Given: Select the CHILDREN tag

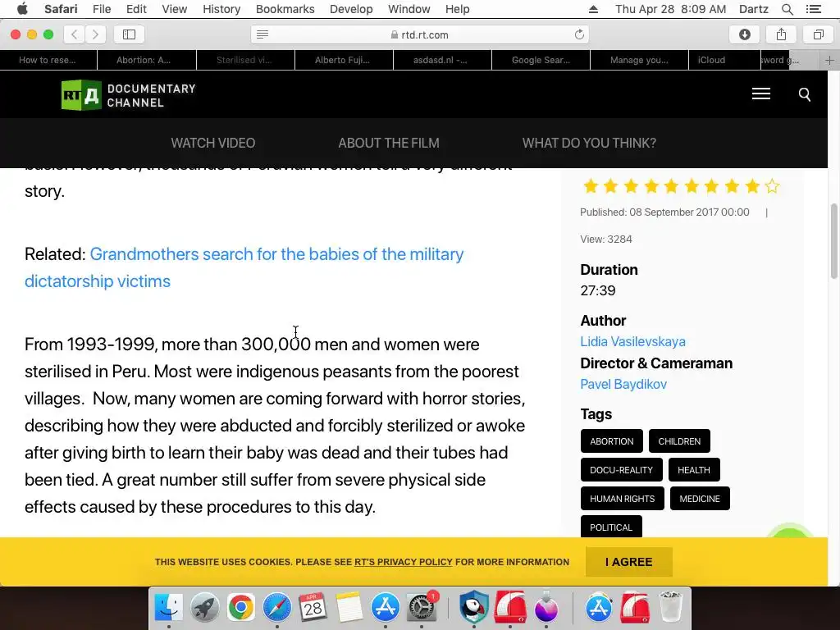Looking at the screenshot, I should [x=679, y=441].
